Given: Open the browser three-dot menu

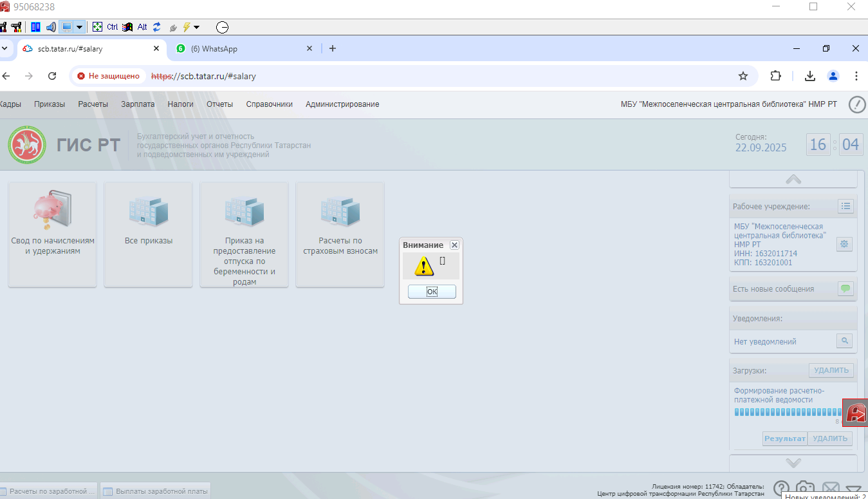Looking at the screenshot, I should [856, 76].
